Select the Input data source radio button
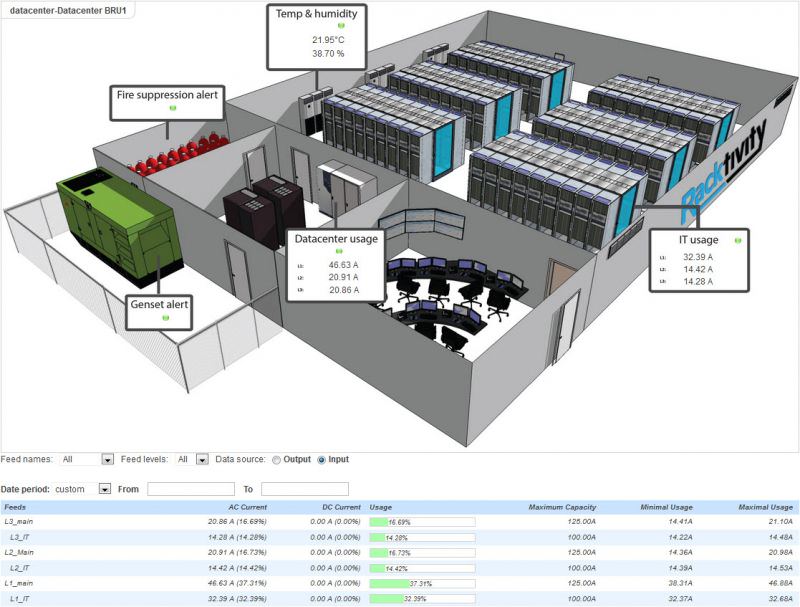800x607 pixels. point(322,460)
